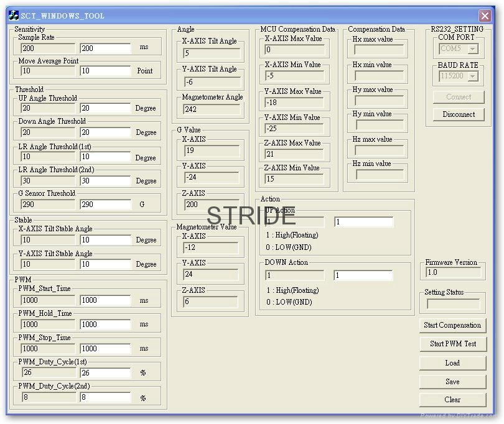Open the COM PORT dropdown
Screen dimensions: 504x424
point(473,48)
